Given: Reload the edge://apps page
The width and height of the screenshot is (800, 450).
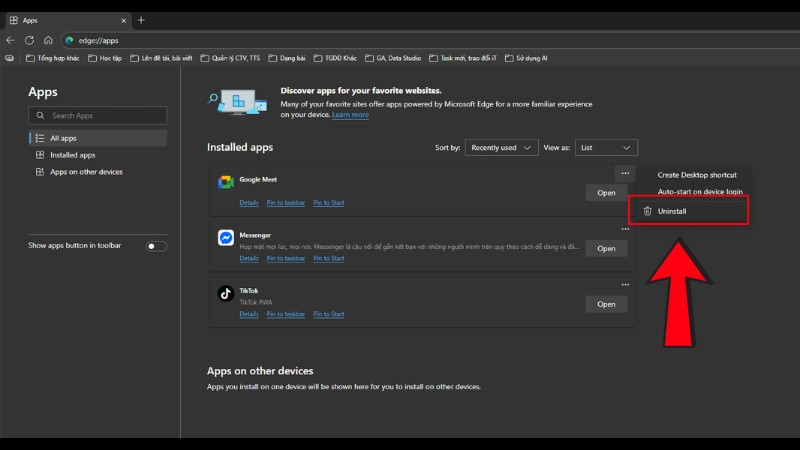Looking at the screenshot, I should (x=29, y=40).
